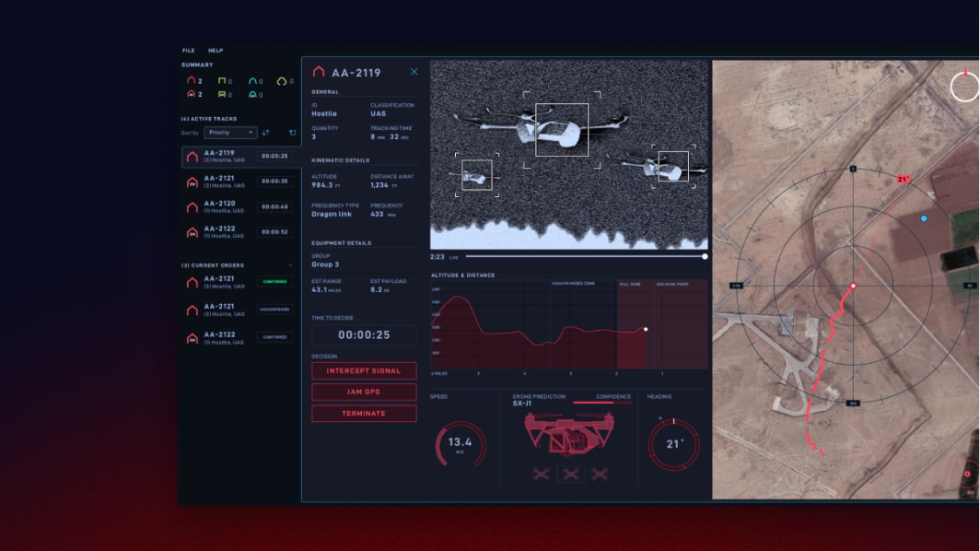Image resolution: width=980 pixels, height=551 pixels.
Task: Open the HELP menu
Action: coord(216,51)
